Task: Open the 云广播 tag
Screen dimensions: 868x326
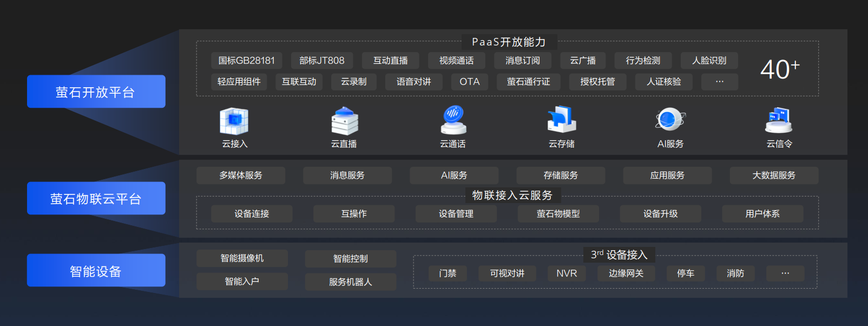Action: [x=583, y=61]
